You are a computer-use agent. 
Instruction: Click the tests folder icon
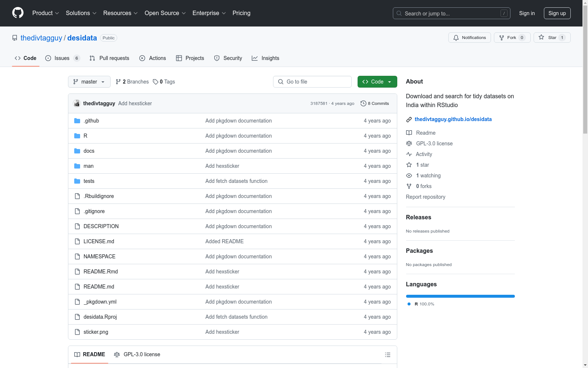[77, 181]
